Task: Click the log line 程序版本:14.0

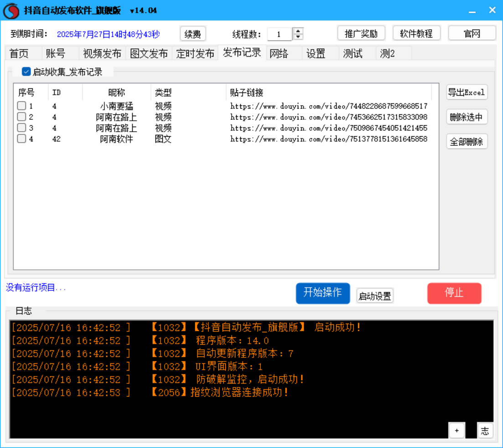Action: click(232, 340)
